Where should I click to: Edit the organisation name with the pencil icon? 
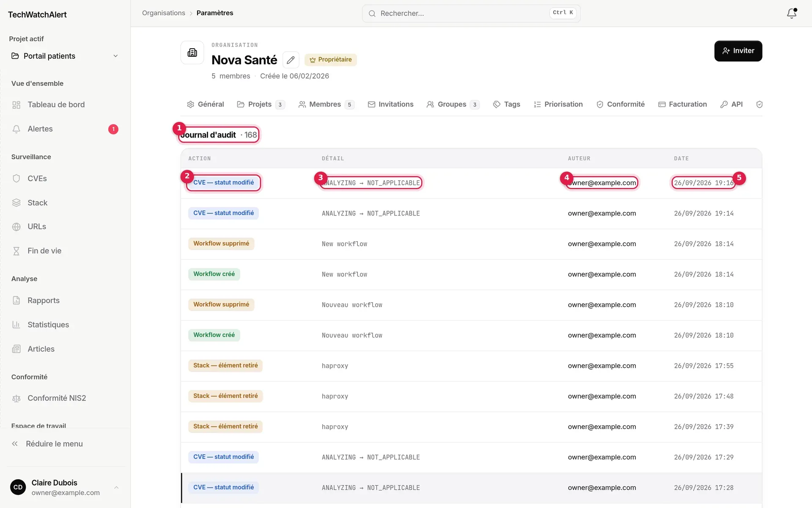click(291, 60)
